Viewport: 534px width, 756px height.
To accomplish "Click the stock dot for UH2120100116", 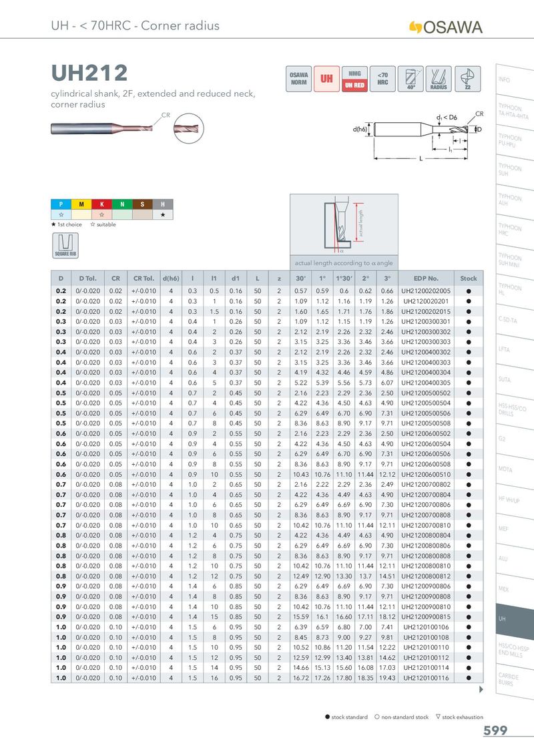I will tap(469, 678).
